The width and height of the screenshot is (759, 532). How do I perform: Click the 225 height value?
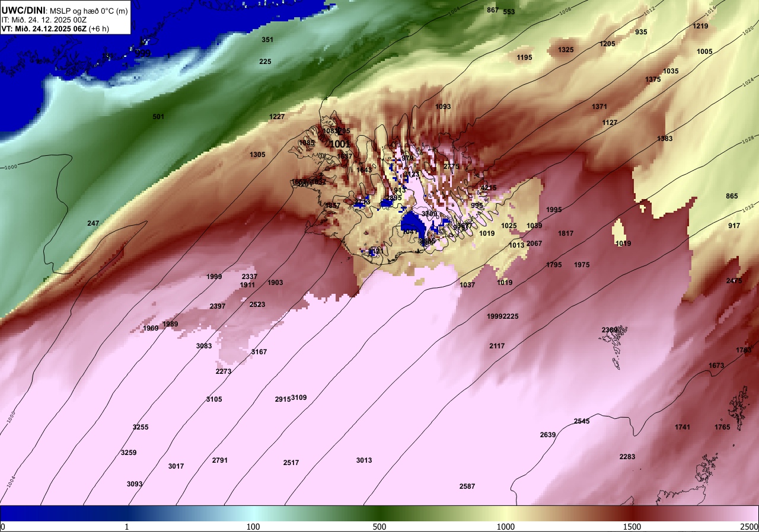pyautogui.click(x=265, y=62)
